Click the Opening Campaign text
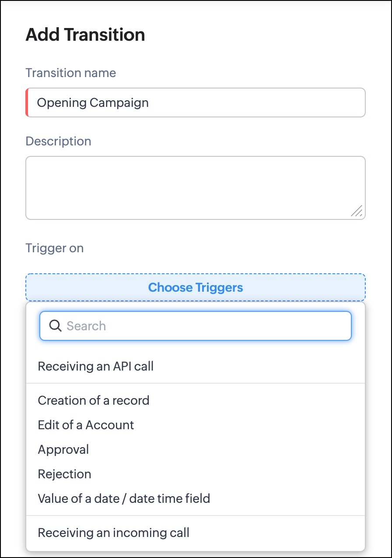 tap(93, 102)
